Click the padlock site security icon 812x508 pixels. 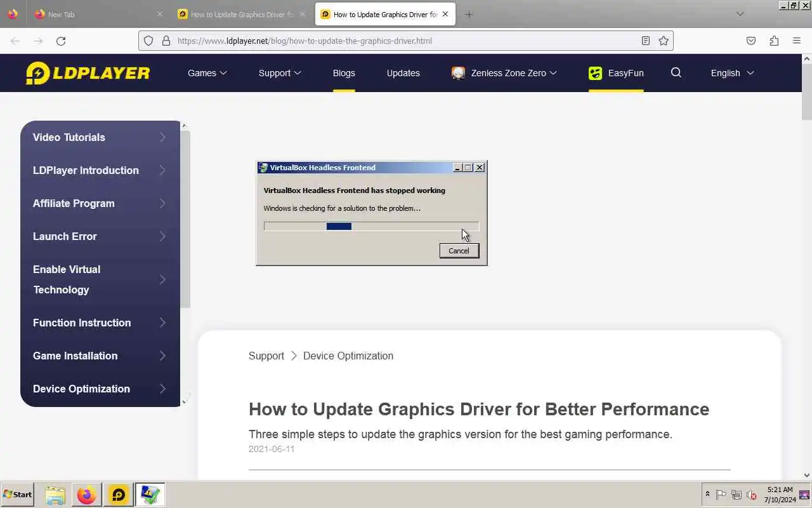pyautogui.click(x=166, y=41)
